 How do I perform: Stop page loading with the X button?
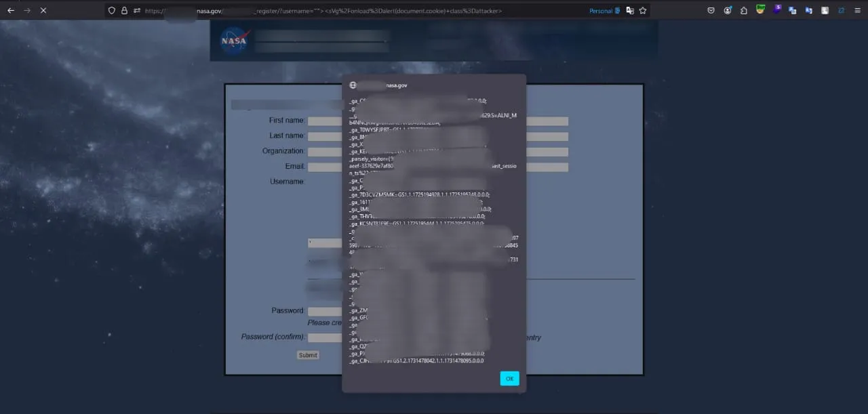pos(43,10)
